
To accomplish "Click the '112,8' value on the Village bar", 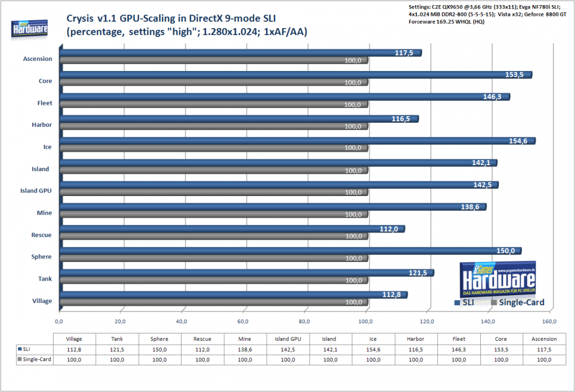I will (x=392, y=295).
